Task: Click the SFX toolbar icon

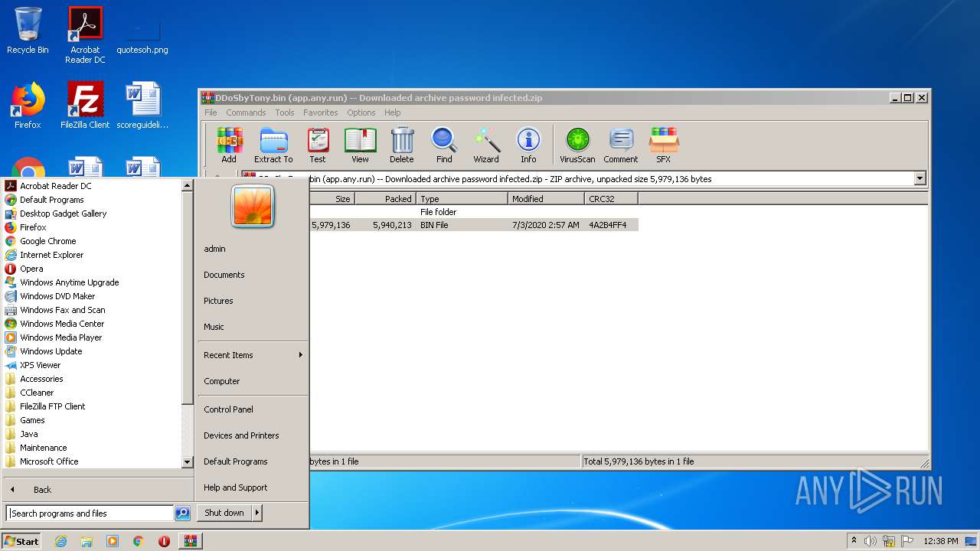Action: tap(664, 145)
